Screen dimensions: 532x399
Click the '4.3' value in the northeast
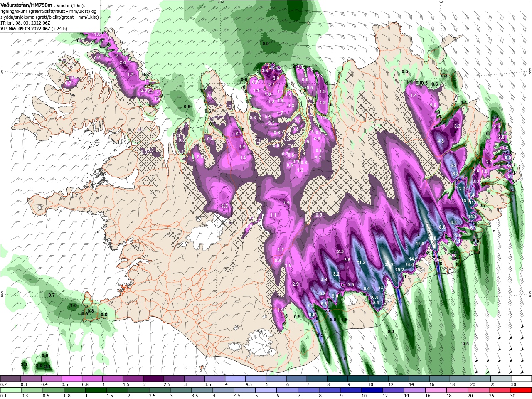(x=441, y=141)
